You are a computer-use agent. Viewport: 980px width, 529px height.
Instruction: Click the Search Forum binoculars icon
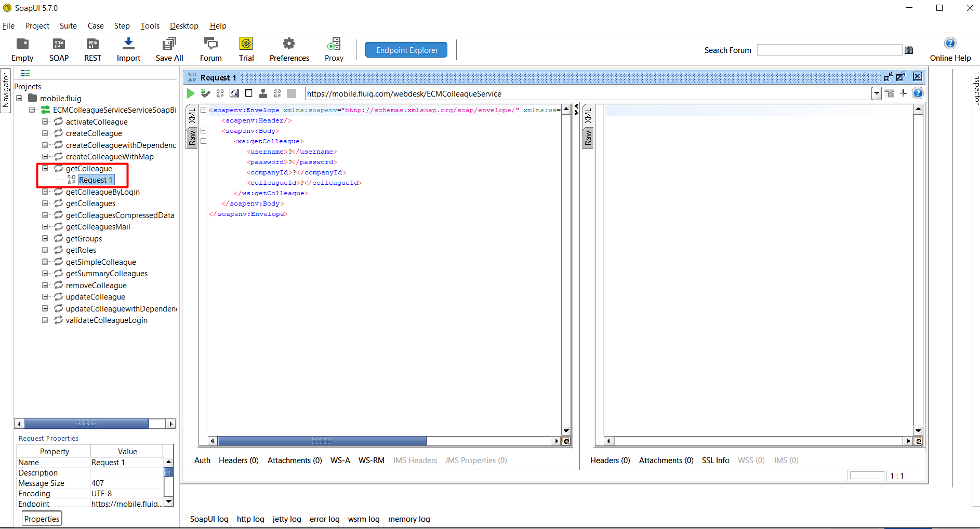click(x=909, y=50)
